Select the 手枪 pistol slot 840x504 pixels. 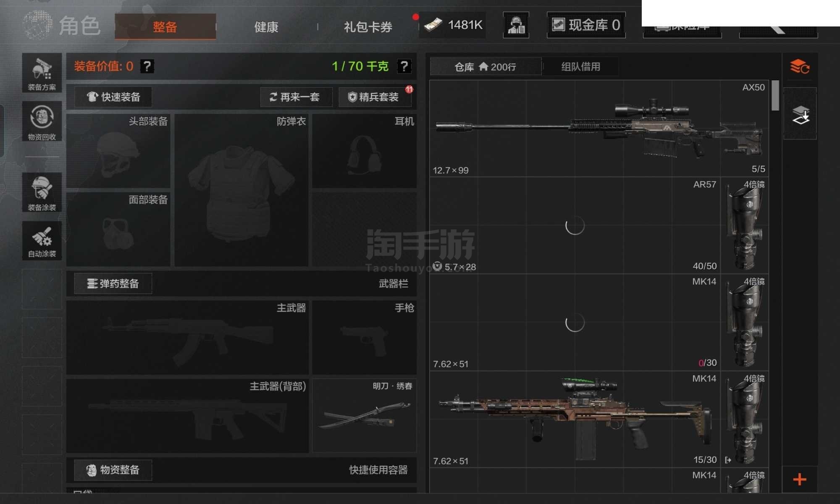point(365,337)
